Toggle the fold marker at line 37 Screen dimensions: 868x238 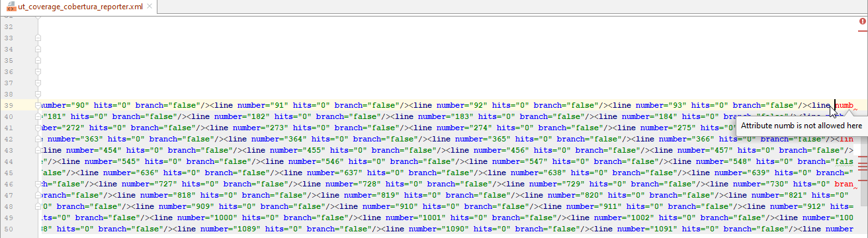coord(38,84)
